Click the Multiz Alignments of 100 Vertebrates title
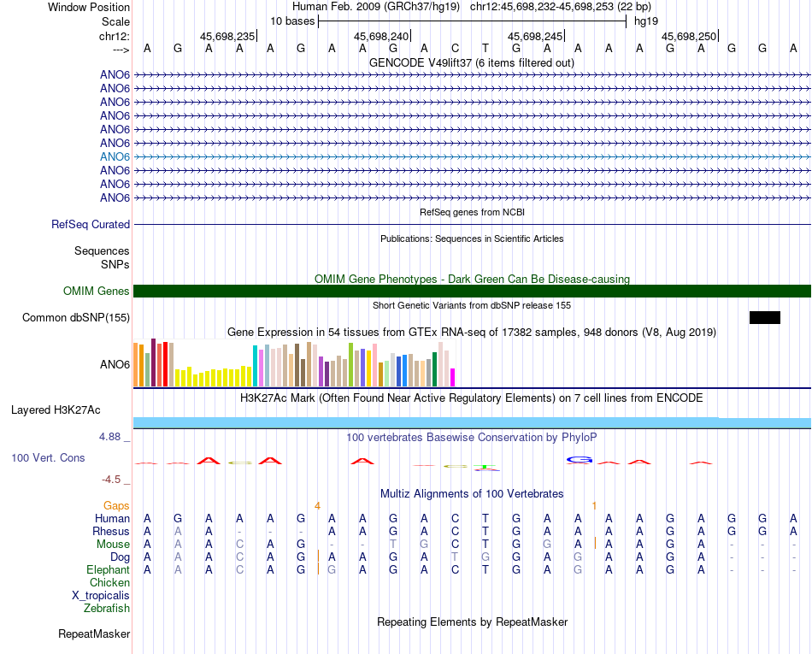Viewport: 812px width, 654px height. tap(472, 494)
